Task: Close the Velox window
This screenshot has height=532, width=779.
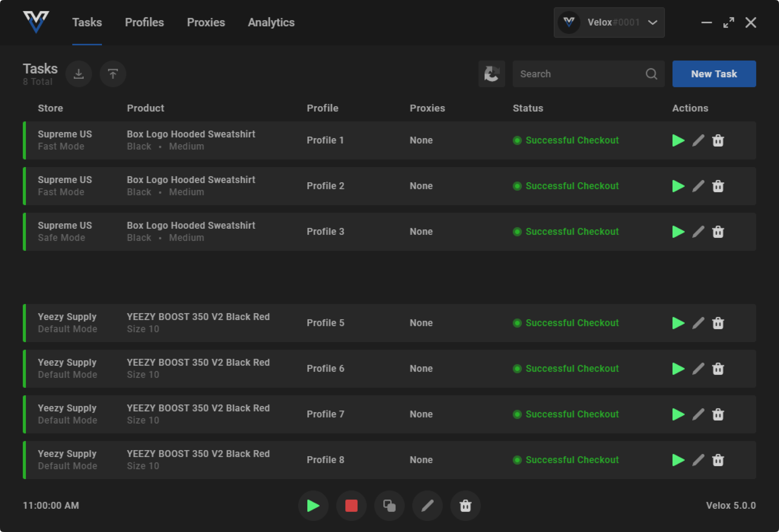Action: (x=751, y=22)
